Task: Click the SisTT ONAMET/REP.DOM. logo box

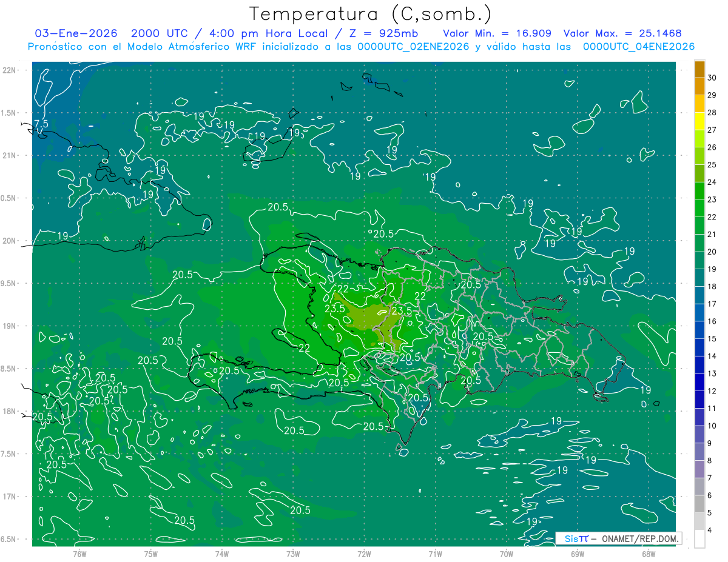Action: (618, 538)
